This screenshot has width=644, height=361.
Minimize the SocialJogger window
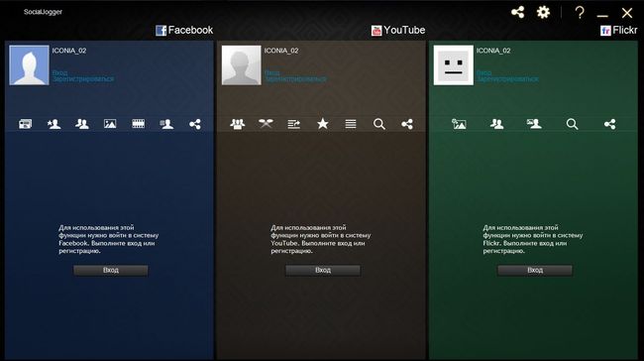(x=602, y=16)
